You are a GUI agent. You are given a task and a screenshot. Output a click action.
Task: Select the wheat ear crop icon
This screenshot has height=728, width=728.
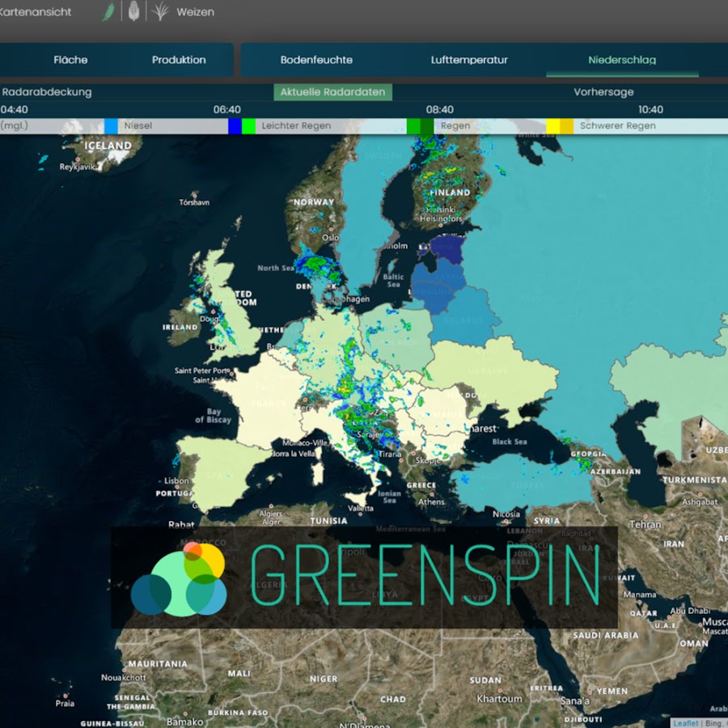[159, 12]
